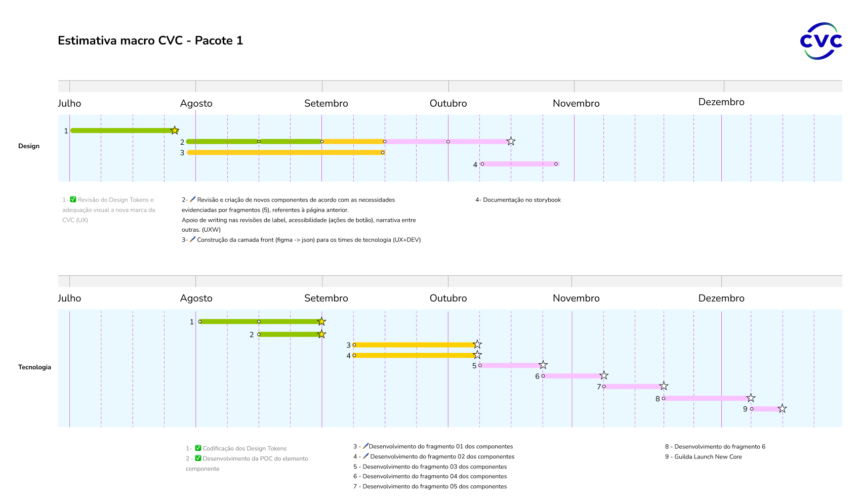
Task: Click the gold star ending Design bar 1
Action: pyautogui.click(x=175, y=131)
